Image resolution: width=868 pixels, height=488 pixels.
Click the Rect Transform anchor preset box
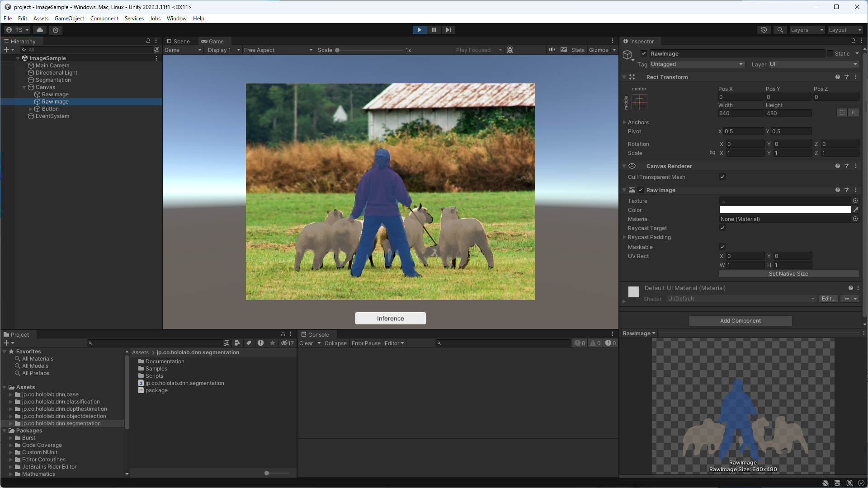639,103
